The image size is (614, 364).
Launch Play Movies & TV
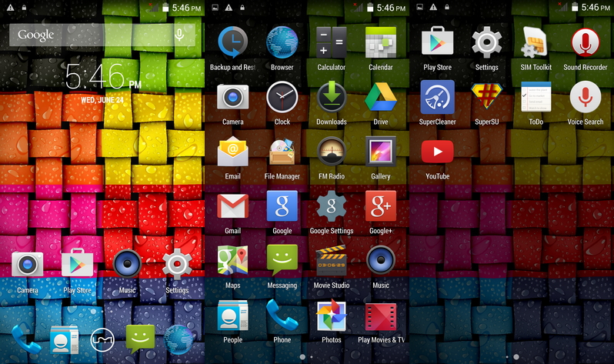click(x=381, y=316)
